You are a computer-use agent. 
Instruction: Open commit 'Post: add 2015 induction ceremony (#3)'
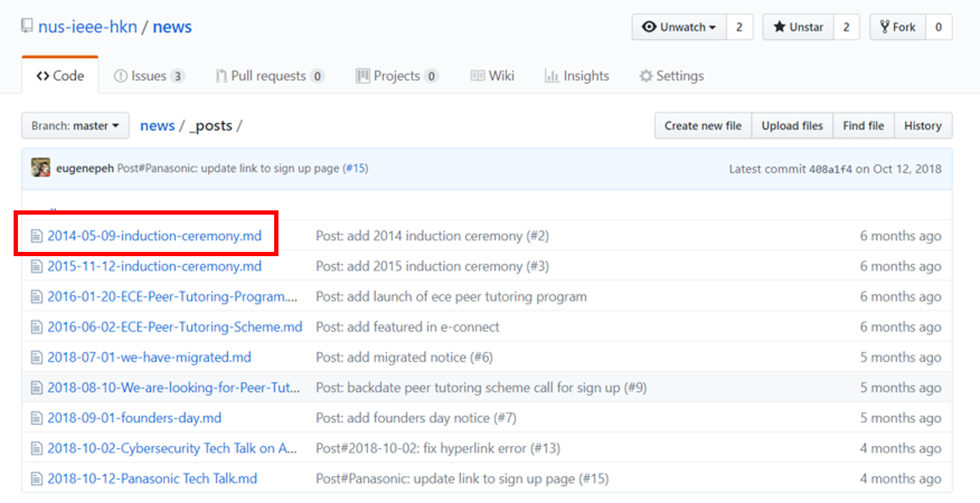point(432,266)
